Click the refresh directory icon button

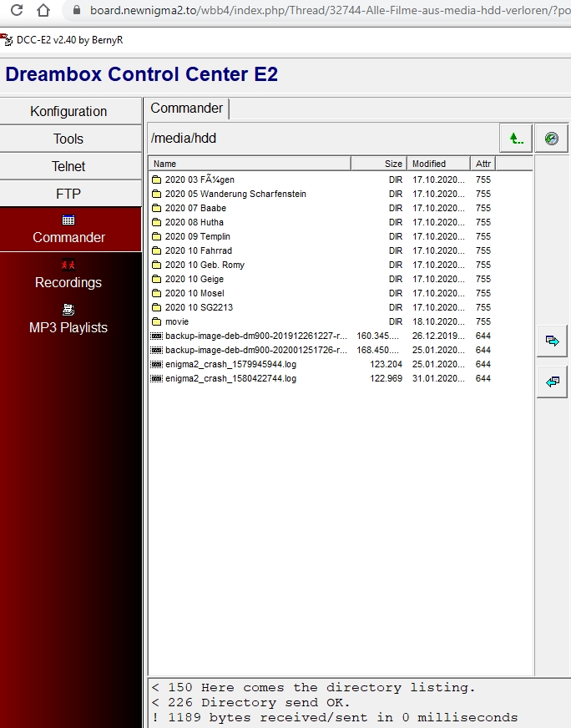coord(551,139)
